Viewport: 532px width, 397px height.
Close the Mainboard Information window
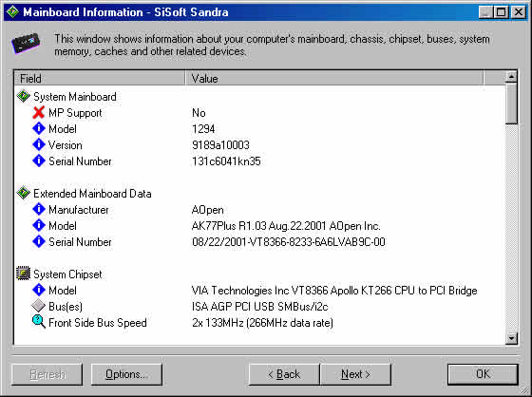(x=519, y=12)
